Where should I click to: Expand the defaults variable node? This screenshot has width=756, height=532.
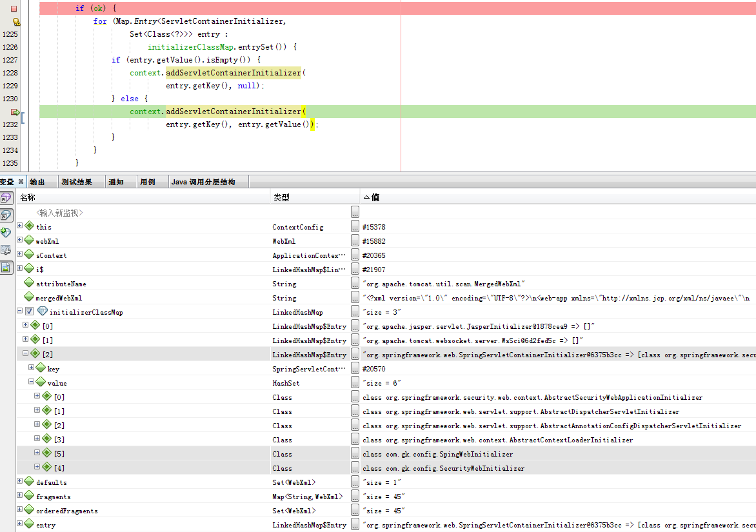click(20, 481)
